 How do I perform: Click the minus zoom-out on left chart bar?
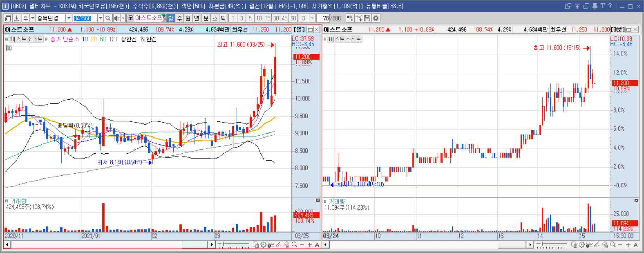click(x=302, y=245)
